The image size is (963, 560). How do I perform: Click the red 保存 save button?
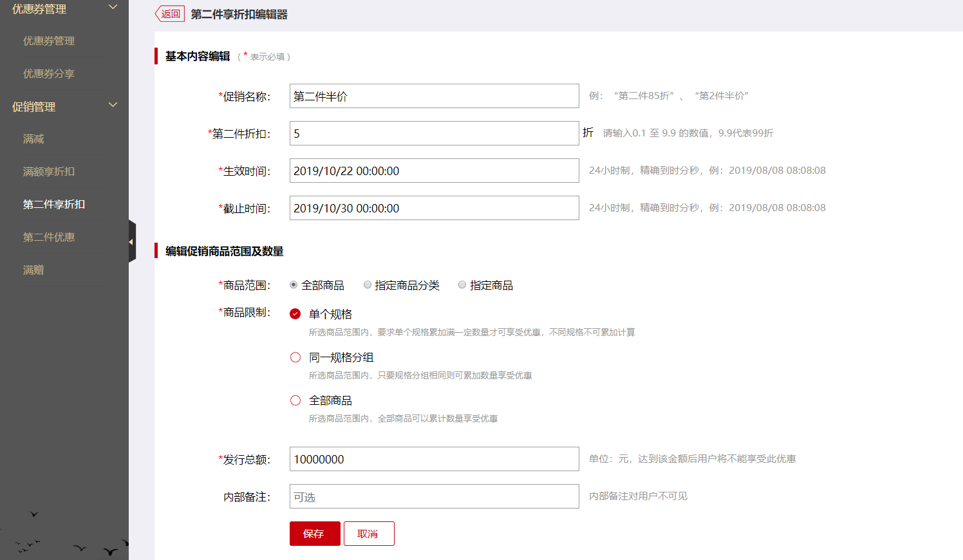point(314,533)
